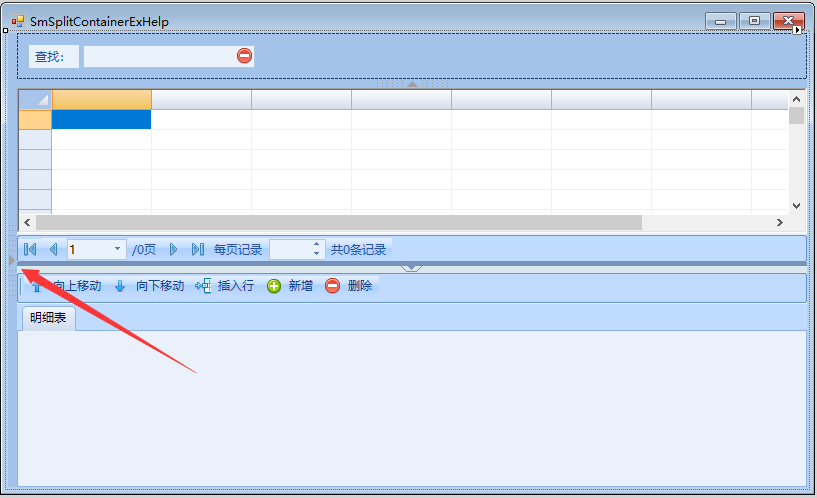Click 每页记录 label text
817x498 pixels.
point(238,250)
